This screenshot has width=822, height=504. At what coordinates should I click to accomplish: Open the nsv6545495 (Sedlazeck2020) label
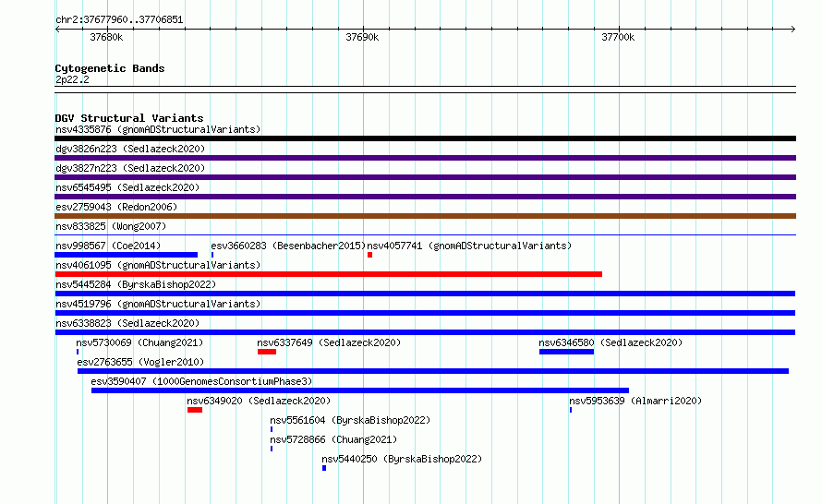coord(127,187)
